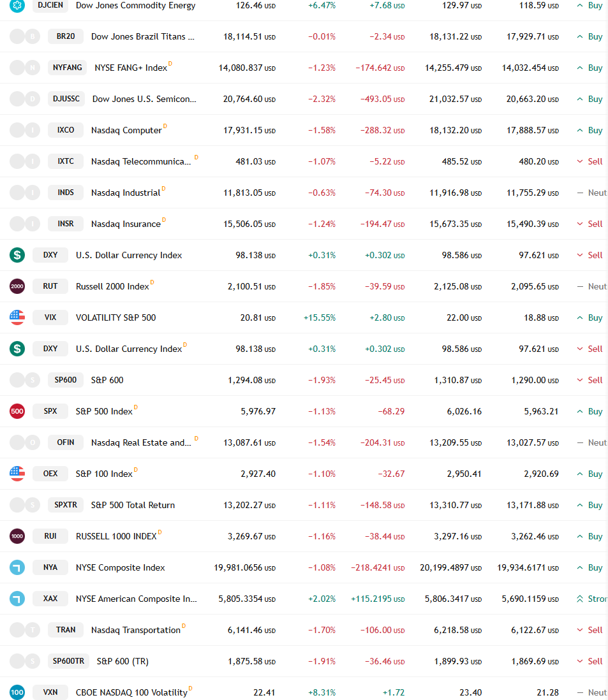The image size is (608, 700).
Task: Click the gray placeholder icon for SPXTR
Action: (x=25, y=505)
